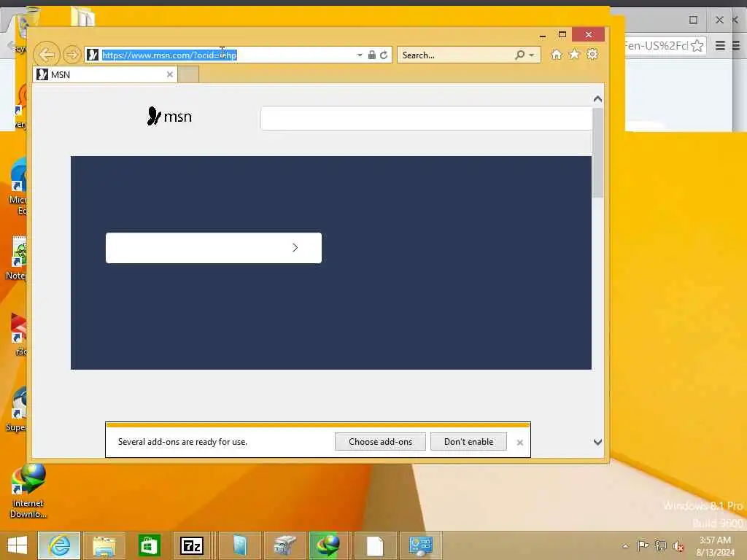The height and width of the screenshot is (560, 747).
Task: Open the IE Tools gear menu
Action: (592, 54)
